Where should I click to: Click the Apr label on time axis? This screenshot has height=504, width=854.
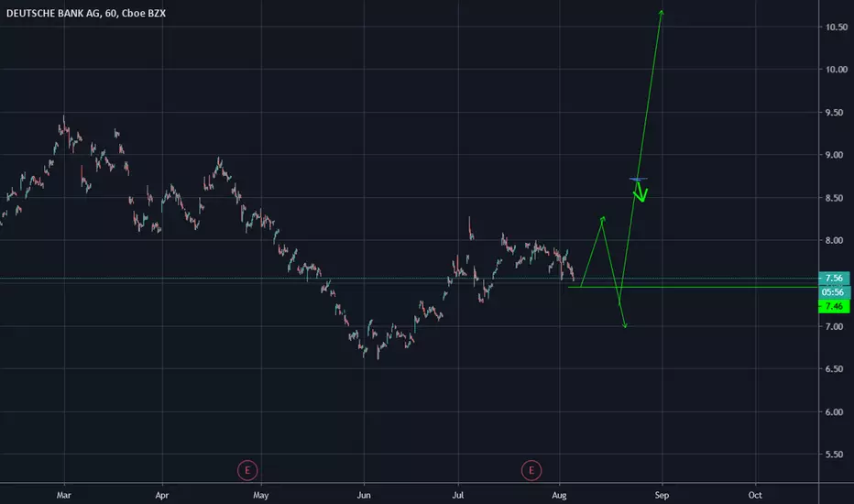click(162, 495)
